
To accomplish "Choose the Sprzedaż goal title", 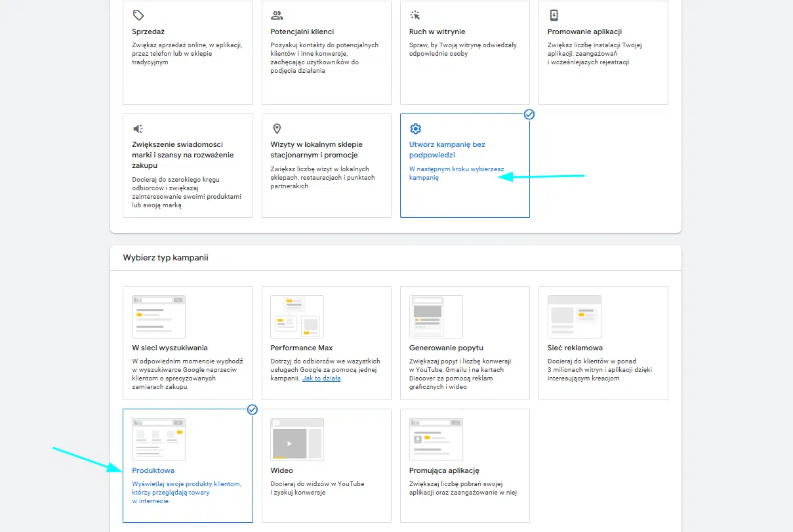I will pyautogui.click(x=148, y=31).
